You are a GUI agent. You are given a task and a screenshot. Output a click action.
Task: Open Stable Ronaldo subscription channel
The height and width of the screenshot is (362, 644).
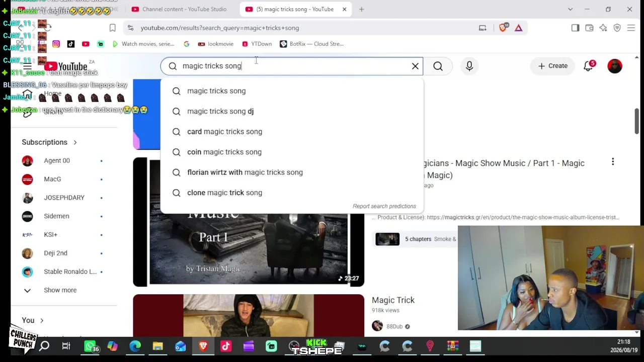click(63, 271)
